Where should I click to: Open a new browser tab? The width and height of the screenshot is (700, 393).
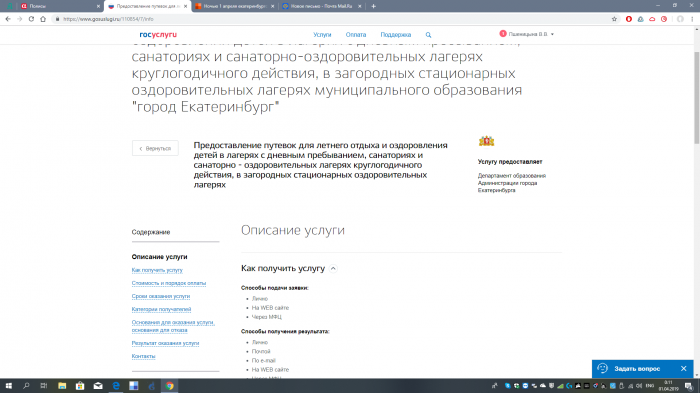coord(373,6)
